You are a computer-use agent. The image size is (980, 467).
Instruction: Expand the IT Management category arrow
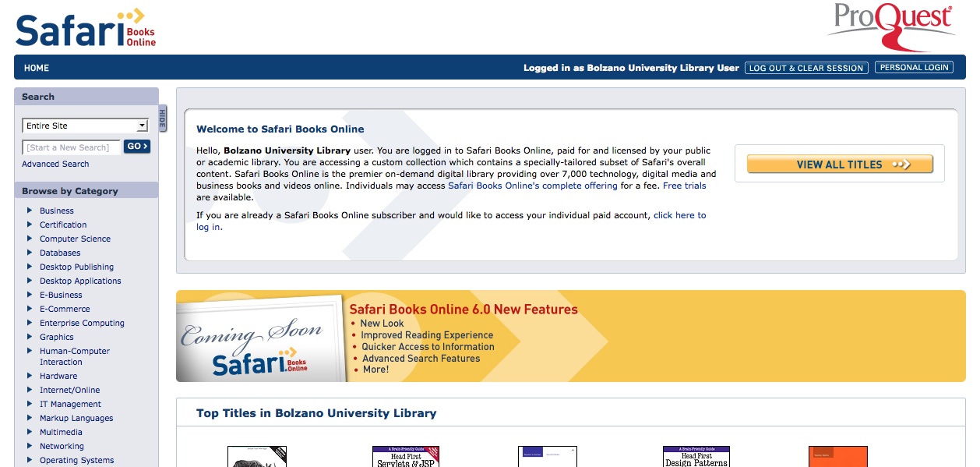click(30, 404)
